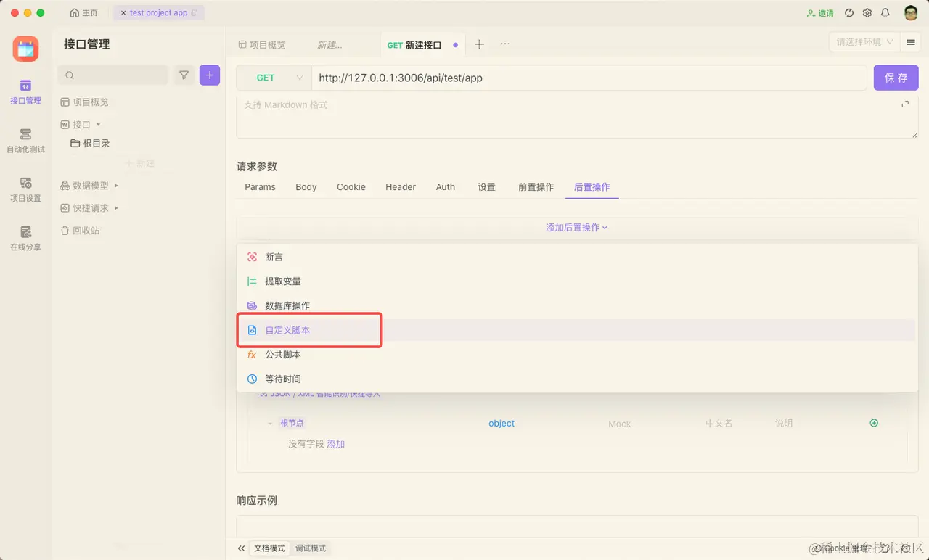The width and height of the screenshot is (929, 560).
Task: Switch to the 设置 tab
Action: 486,187
